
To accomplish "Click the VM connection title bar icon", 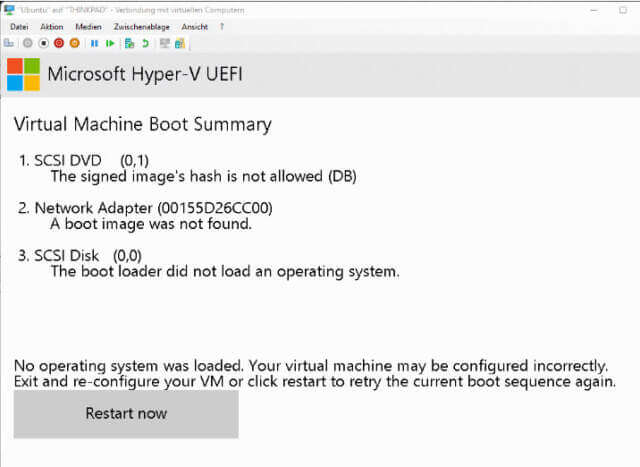I will (x=9, y=10).
